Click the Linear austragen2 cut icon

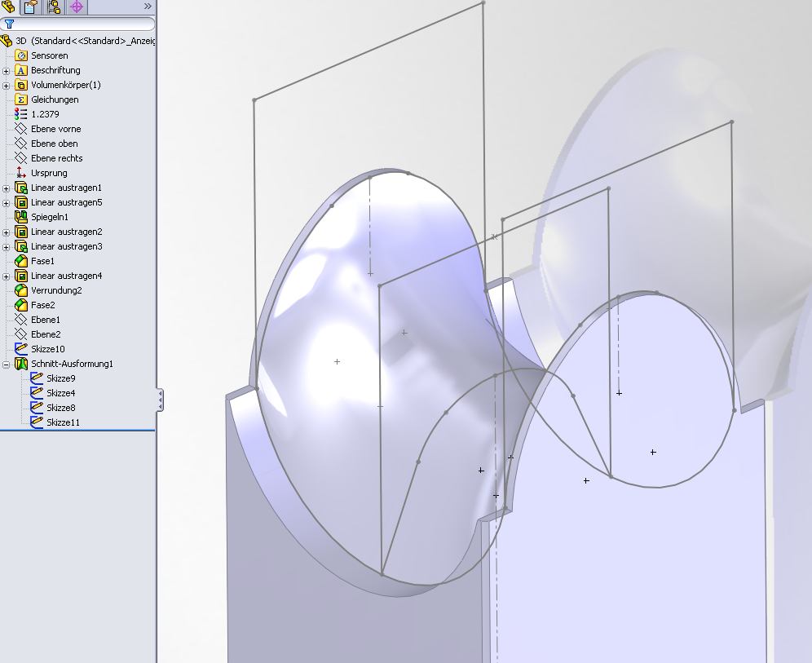pos(20,232)
